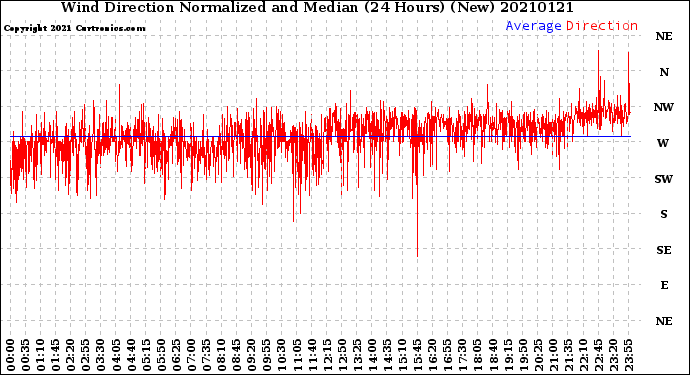Image resolution: width=690 pixels, height=375 pixels.
Task: Click the '05:50' time axis label
Action: tap(161, 356)
